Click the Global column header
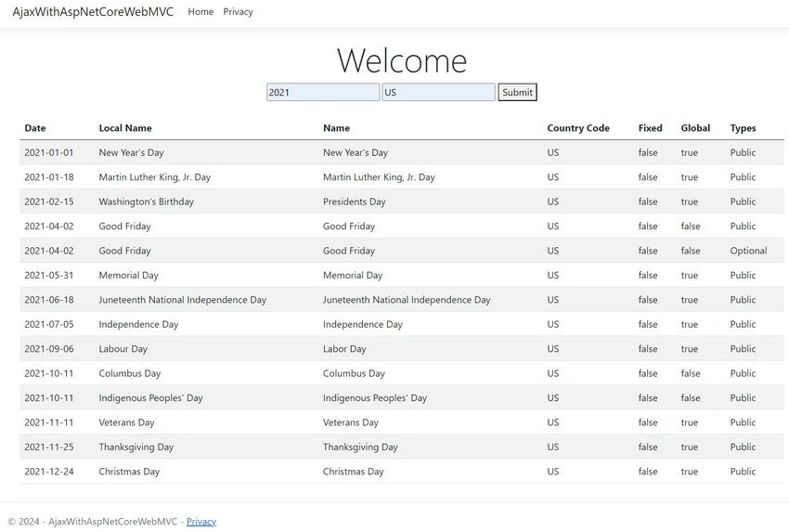Screen dimensions: 789x532 pyautogui.click(x=695, y=128)
